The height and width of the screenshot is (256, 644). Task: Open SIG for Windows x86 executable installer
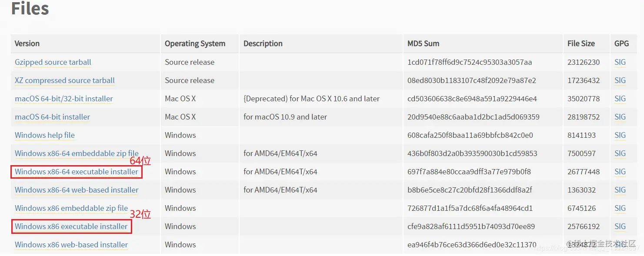coord(620,226)
